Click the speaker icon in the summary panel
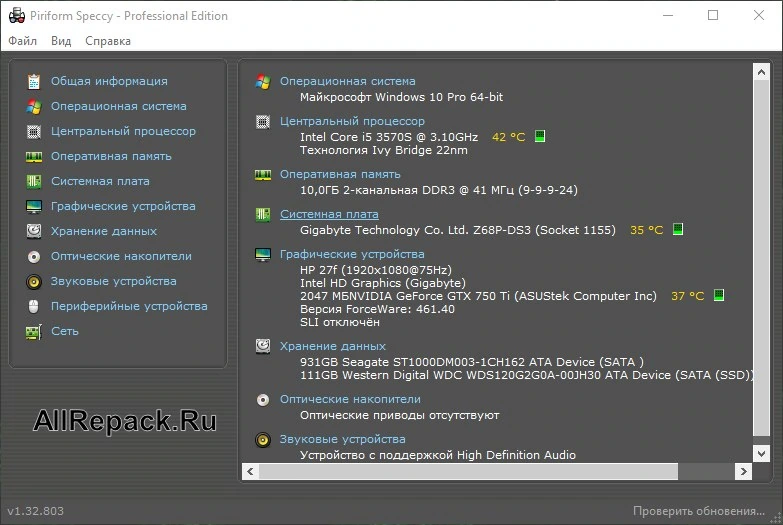This screenshot has height=525, width=783. point(263,440)
